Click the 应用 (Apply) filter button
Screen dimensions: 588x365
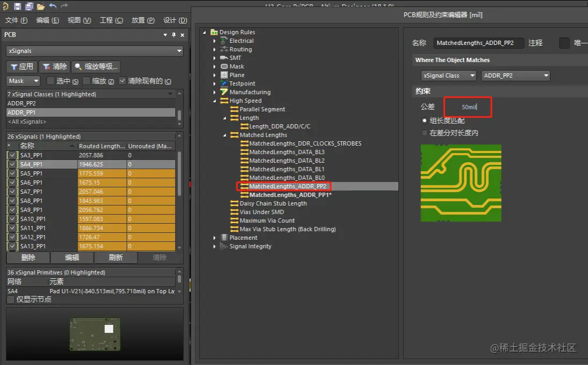pyautogui.click(x=22, y=67)
